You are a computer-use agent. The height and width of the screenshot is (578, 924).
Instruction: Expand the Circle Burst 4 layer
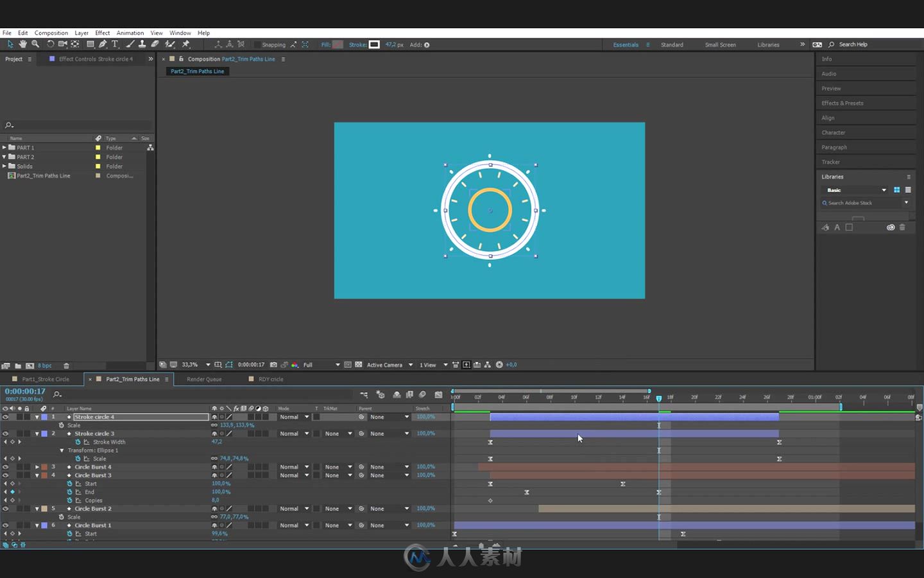tap(37, 467)
